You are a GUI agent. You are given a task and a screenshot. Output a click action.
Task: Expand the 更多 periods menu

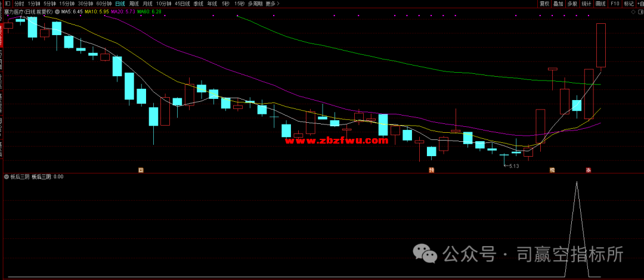point(273,4)
